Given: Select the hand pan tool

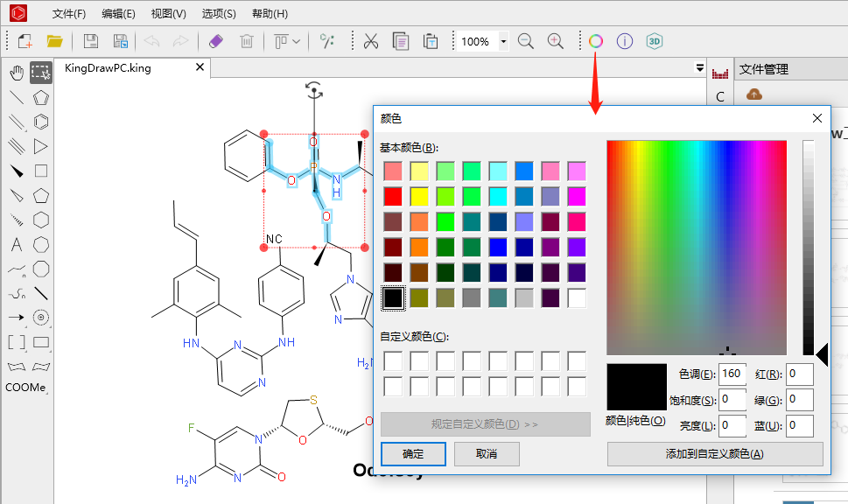Looking at the screenshot, I should [17, 73].
